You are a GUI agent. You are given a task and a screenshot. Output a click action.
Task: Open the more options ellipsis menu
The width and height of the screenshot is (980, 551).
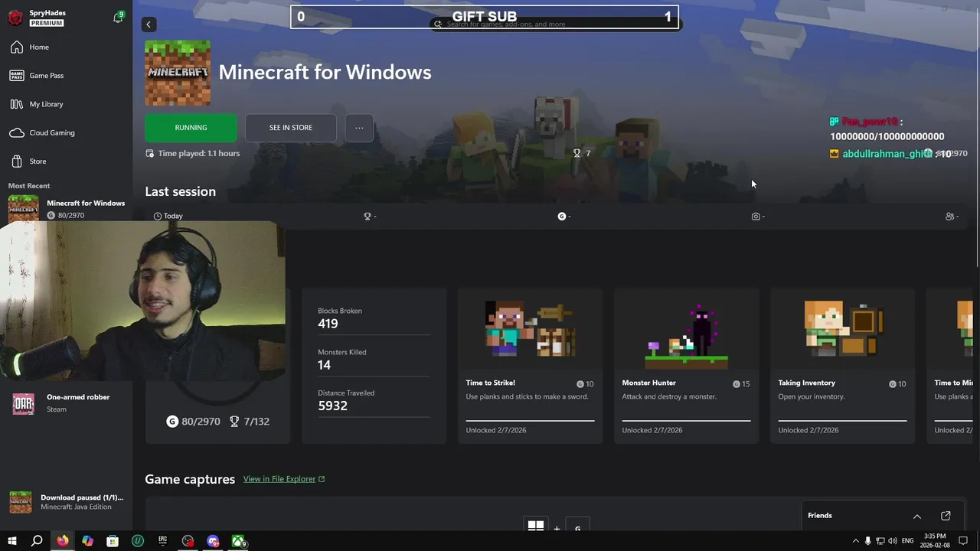pyautogui.click(x=359, y=128)
